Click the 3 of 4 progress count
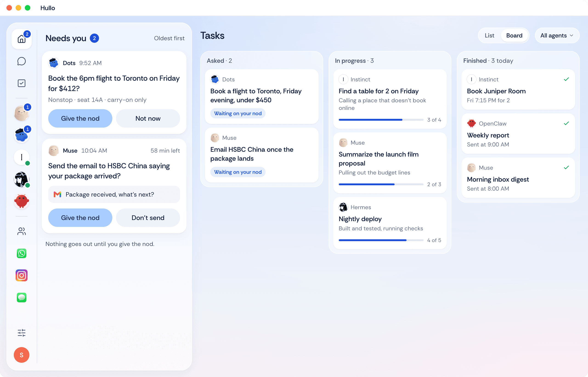The width and height of the screenshot is (588, 377). click(434, 120)
